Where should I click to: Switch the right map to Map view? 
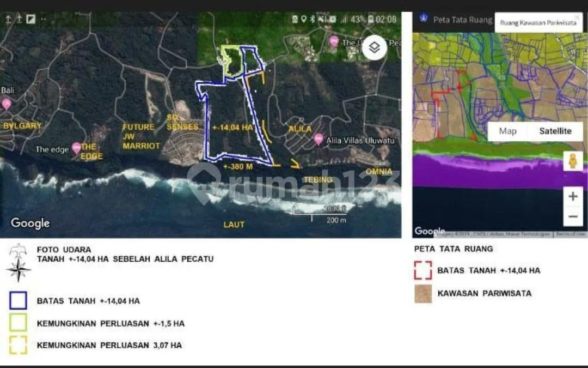(508, 131)
